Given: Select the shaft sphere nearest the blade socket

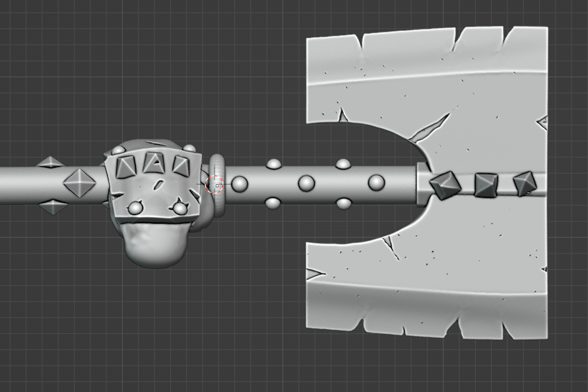Looking at the screenshot, I should [376, 183].
